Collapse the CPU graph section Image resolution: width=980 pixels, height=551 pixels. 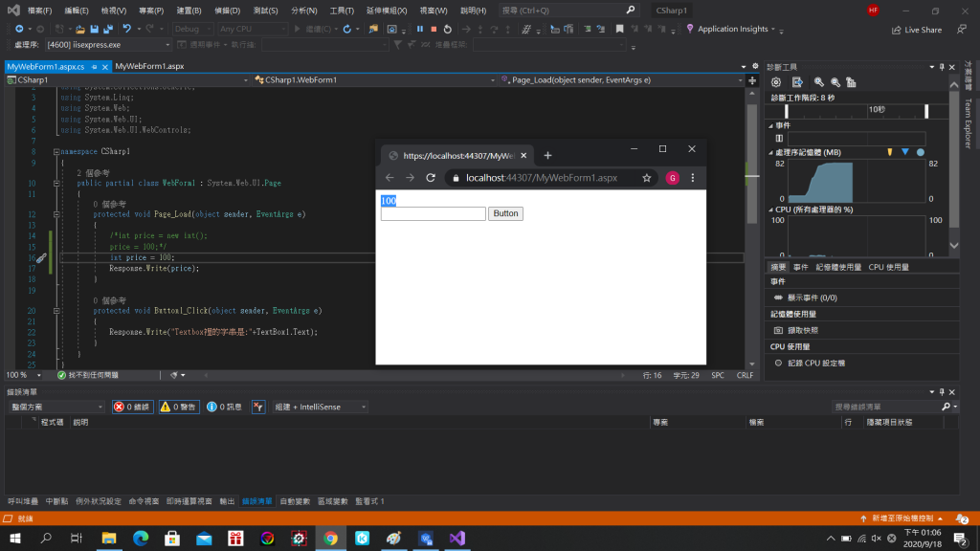coord(770,209)
